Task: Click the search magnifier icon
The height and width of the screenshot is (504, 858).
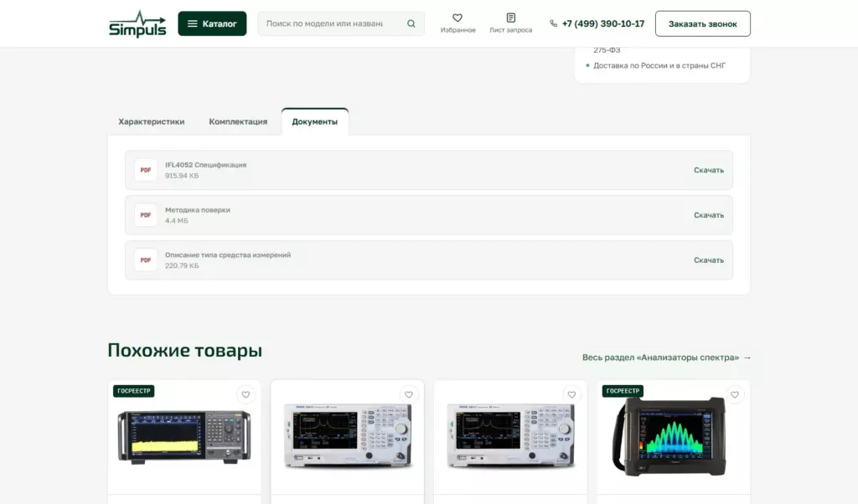Action: 411,23
